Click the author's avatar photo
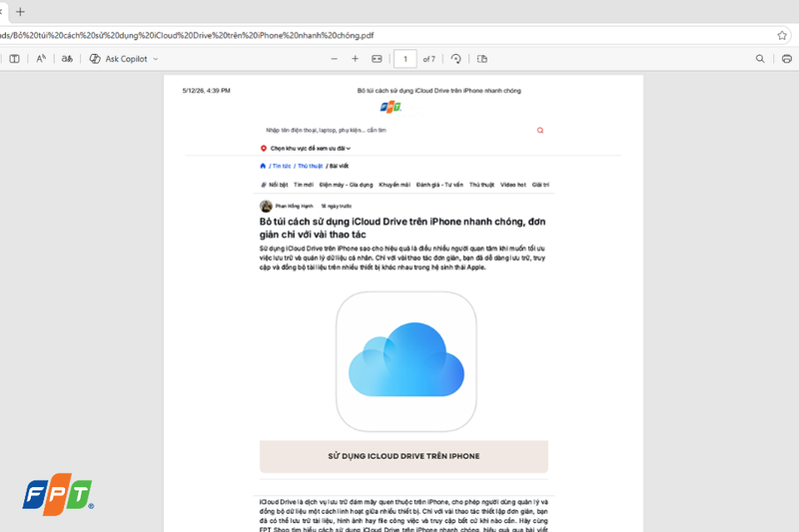Viewport: 799px width, 532px height. (266, 207)
